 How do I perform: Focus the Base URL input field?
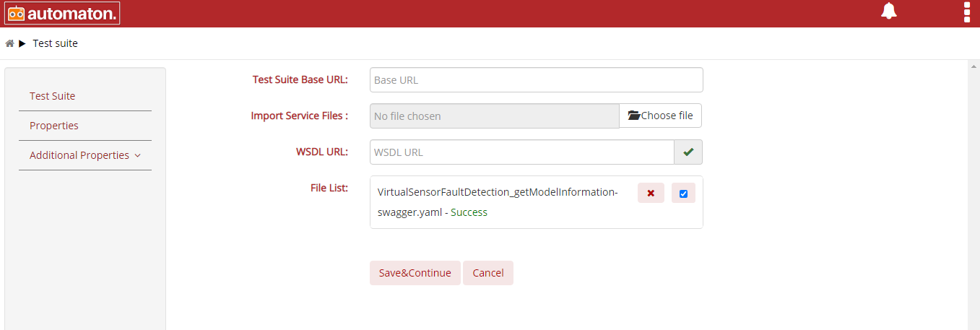point(536,80)
